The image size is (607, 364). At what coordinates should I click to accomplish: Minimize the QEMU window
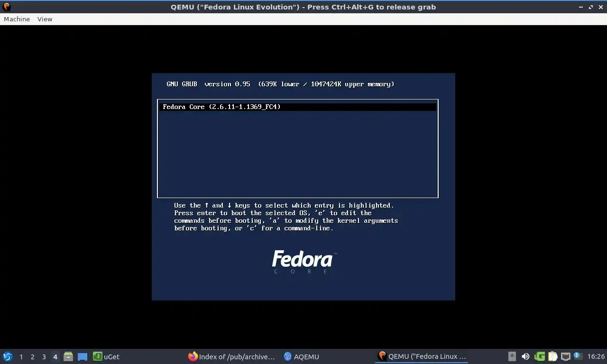581,7
